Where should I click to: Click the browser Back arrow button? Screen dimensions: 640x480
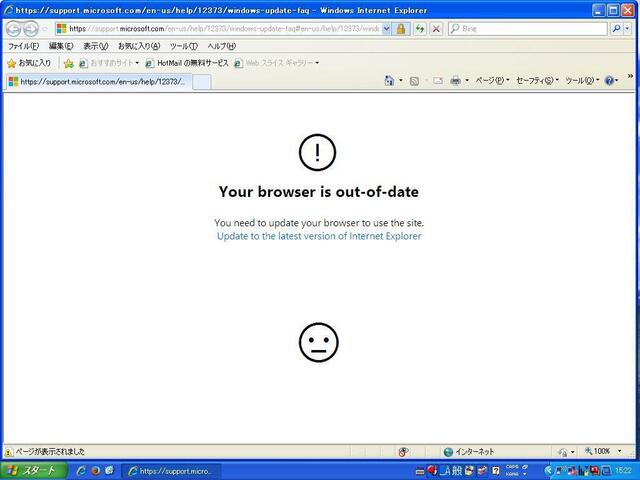click(x=13, y=29)
